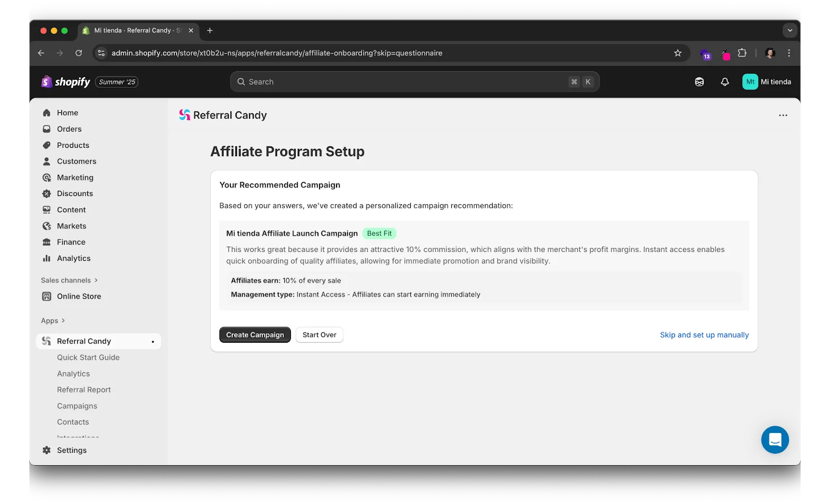The height and width of the screenshot is (504, 830).
Task: Open Analytics with its bar chart icon
Action: (x=47, y=258)
